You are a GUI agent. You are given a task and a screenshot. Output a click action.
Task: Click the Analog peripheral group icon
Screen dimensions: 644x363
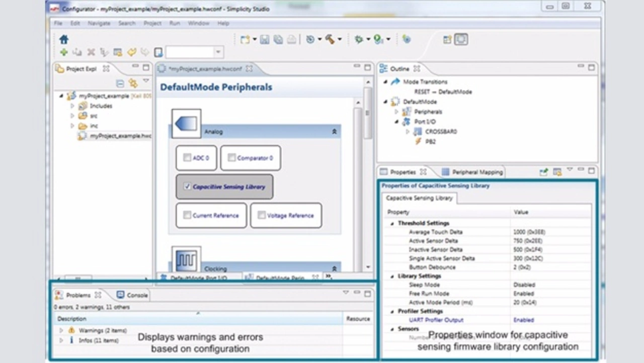click(x=186, y=123)
